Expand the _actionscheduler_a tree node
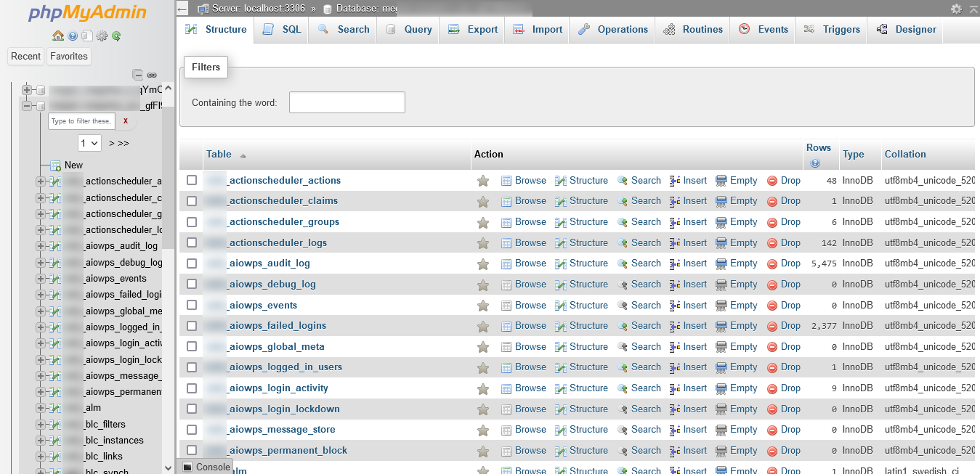Viewport: 980px width, 474px height. click(41, 181)
